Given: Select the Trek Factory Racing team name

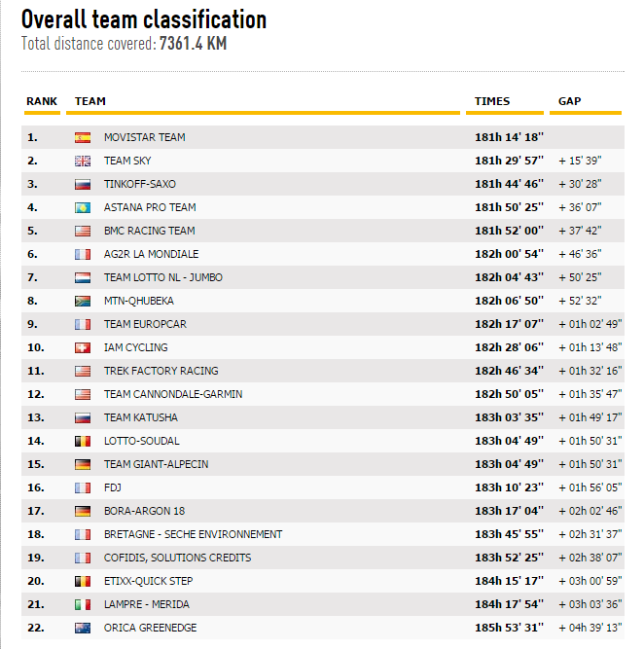Looking at the screenshot, I should tap(161, 371).
